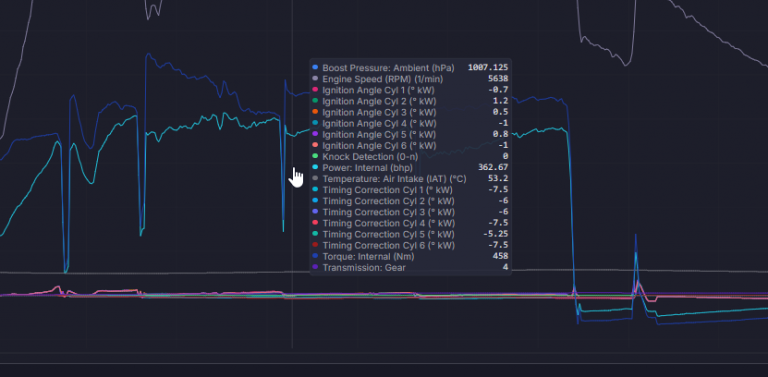The width and height of the screenshot is (768, 377).
Task: Select the 'Ignition Angle Cyl 1 (° kW)' label
Action: (378, 90)
